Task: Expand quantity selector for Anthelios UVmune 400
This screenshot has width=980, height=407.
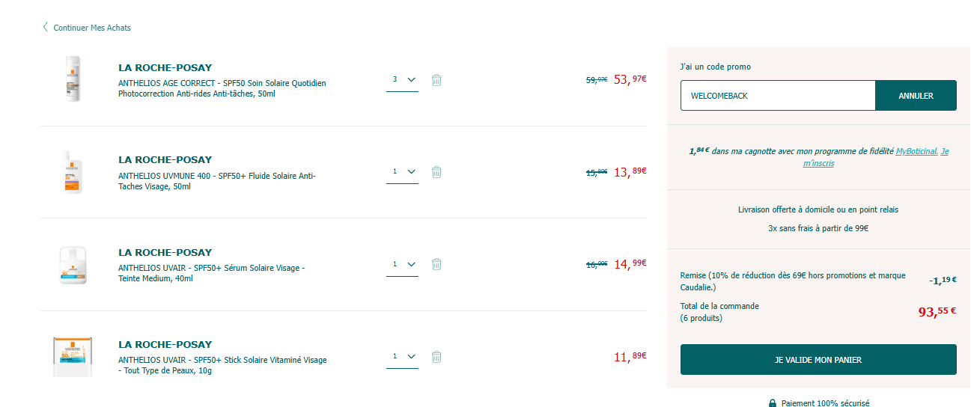Action: click(x=402, y=172)
